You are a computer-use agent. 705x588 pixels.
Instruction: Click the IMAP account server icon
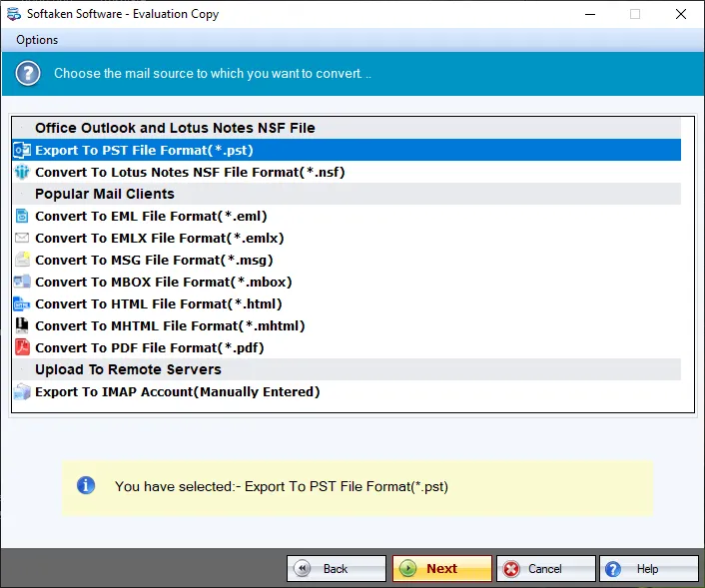tap(22, 391)
